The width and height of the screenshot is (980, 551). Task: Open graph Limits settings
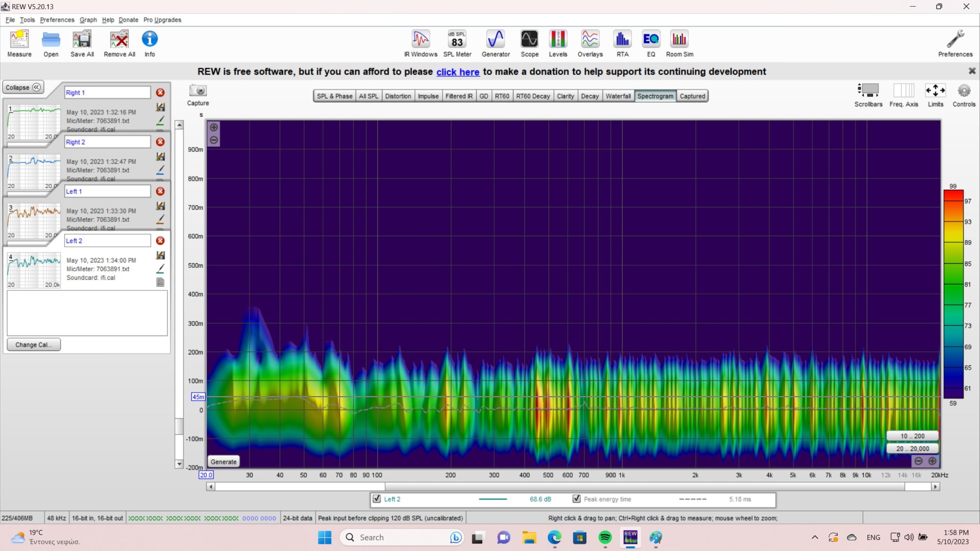pos(935,95)
